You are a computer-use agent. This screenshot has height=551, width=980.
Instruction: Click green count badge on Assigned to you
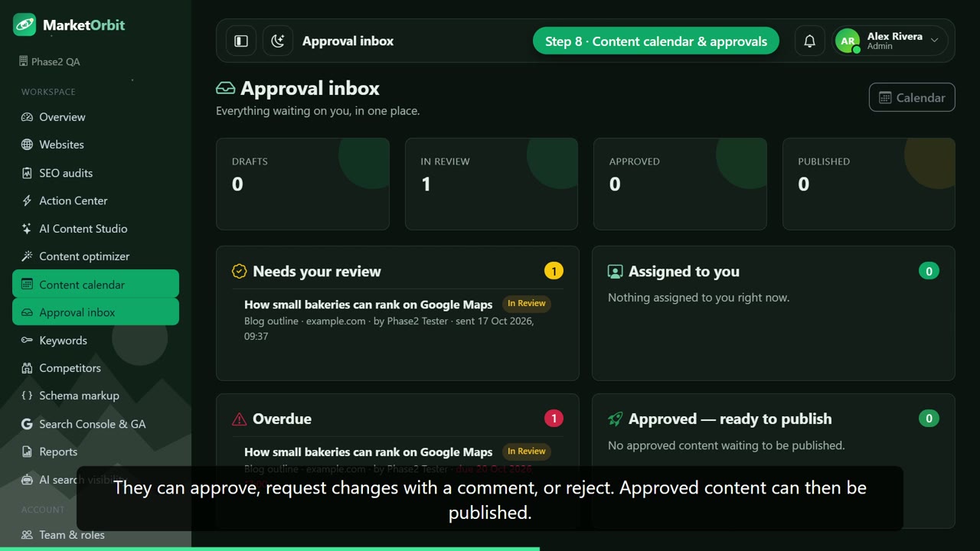929,271
